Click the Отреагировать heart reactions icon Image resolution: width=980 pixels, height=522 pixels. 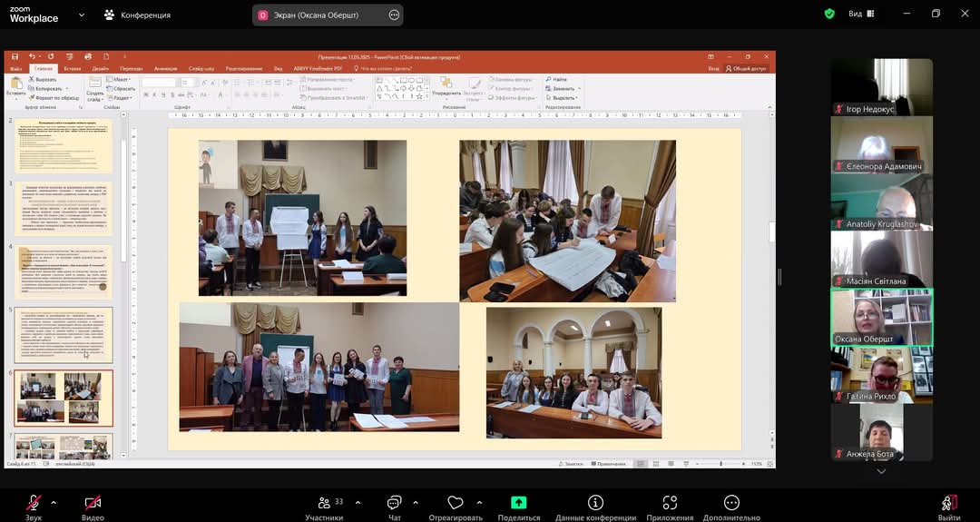(456, 503)
